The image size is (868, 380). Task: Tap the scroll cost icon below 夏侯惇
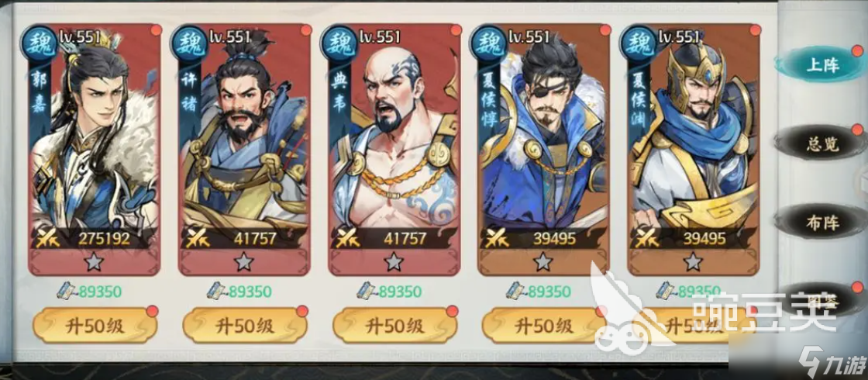pos(516,291)
